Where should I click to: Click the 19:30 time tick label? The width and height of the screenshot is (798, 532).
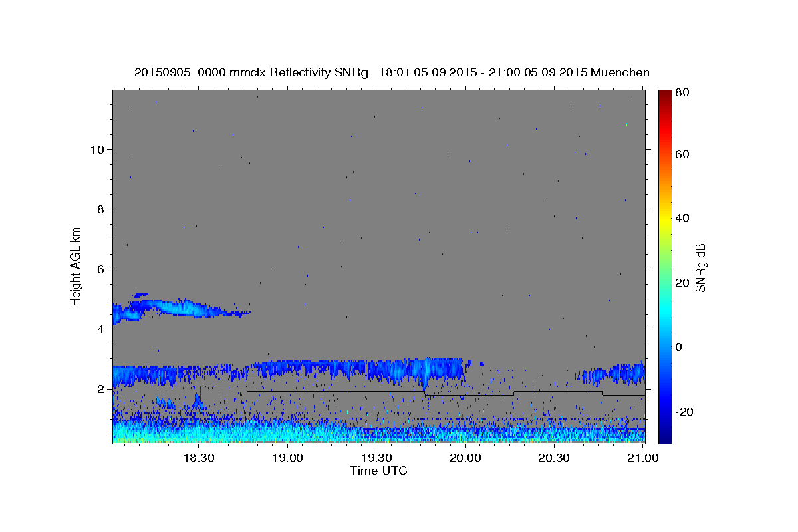[376, 458]
